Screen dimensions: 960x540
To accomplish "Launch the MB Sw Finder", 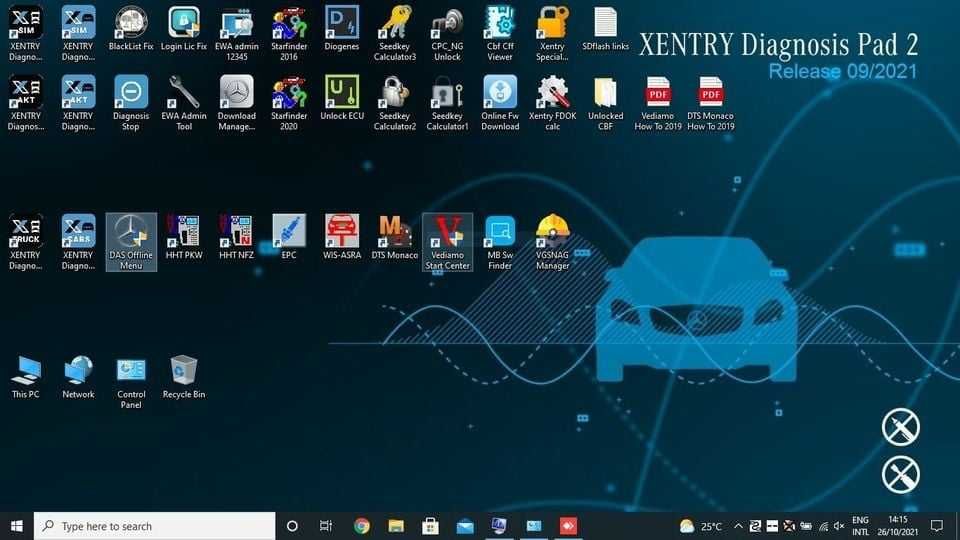I will click(x=500, y=242).
